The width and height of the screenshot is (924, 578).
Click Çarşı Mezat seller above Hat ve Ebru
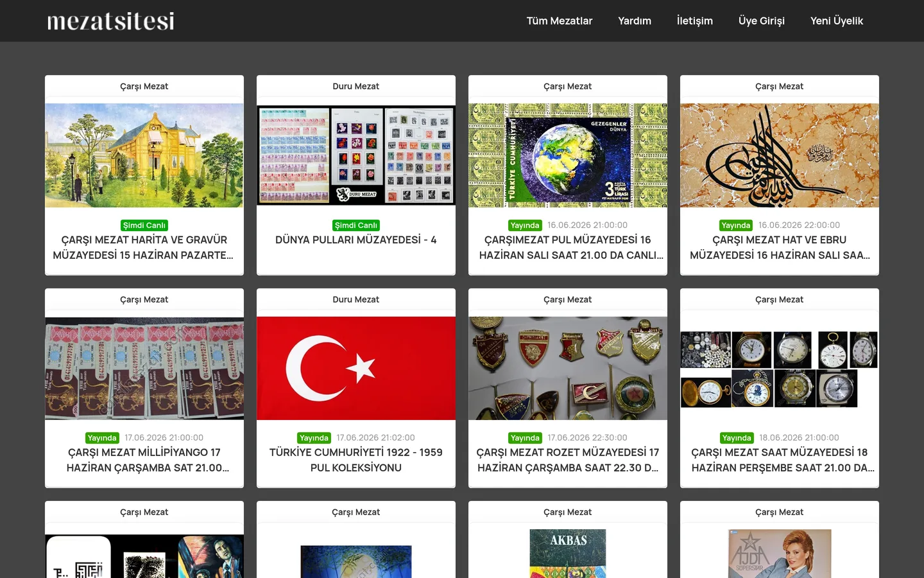tap(780, 86)
